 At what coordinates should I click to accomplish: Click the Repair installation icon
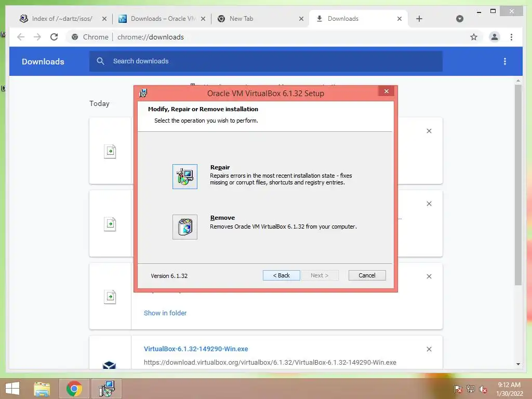click(184, 177)
